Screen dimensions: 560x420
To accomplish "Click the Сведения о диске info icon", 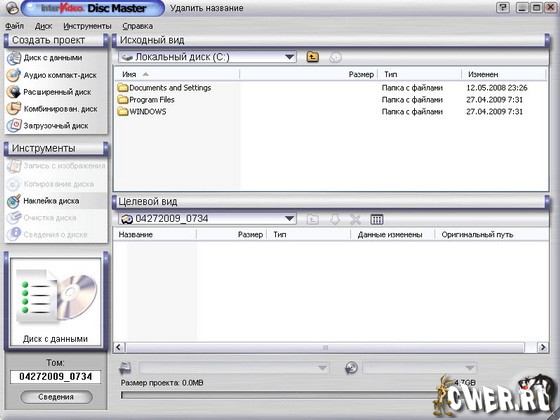I will point(14,234).
